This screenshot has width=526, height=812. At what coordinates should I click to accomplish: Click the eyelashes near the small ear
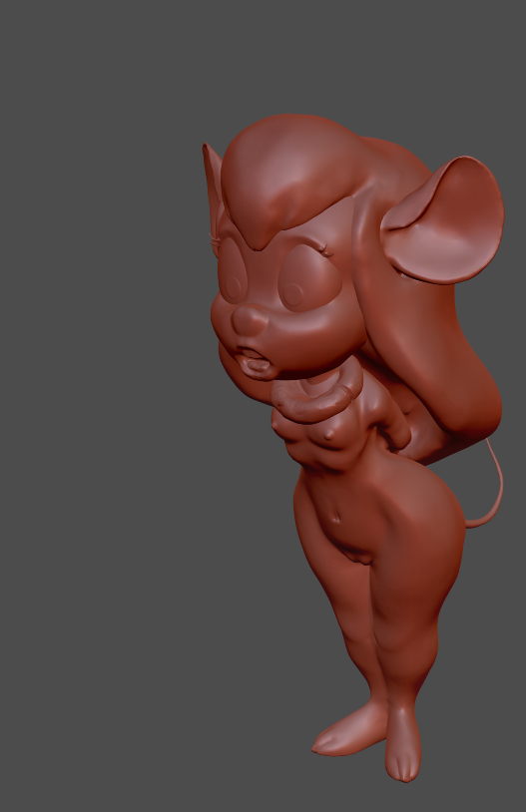(x=214, y=239)
